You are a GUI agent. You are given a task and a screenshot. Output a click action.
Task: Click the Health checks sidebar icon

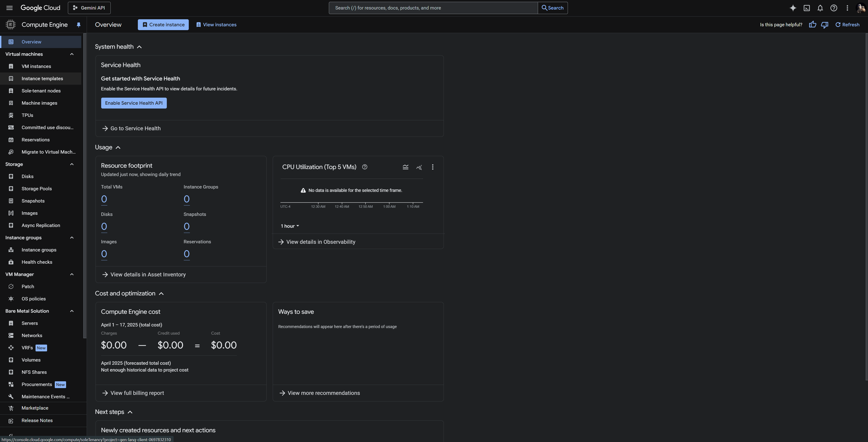pos(11,262)
